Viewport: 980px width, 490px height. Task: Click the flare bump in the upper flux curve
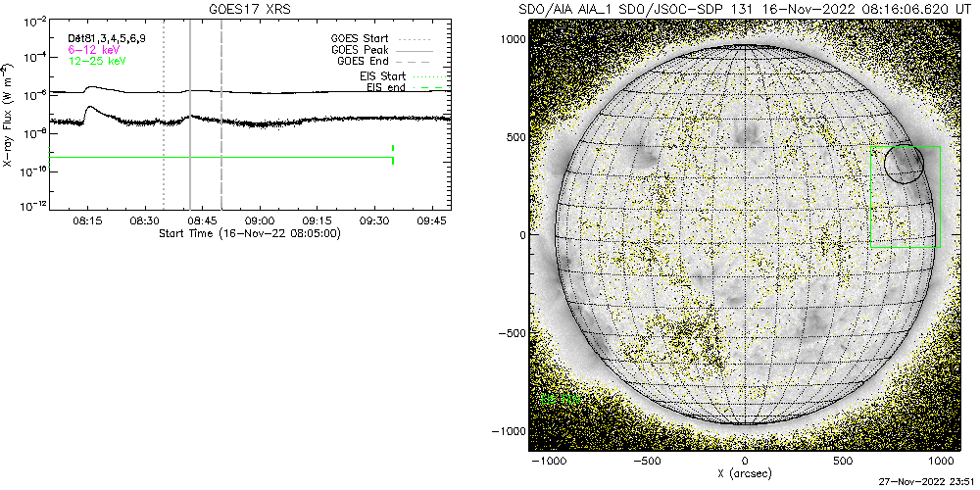91,89
